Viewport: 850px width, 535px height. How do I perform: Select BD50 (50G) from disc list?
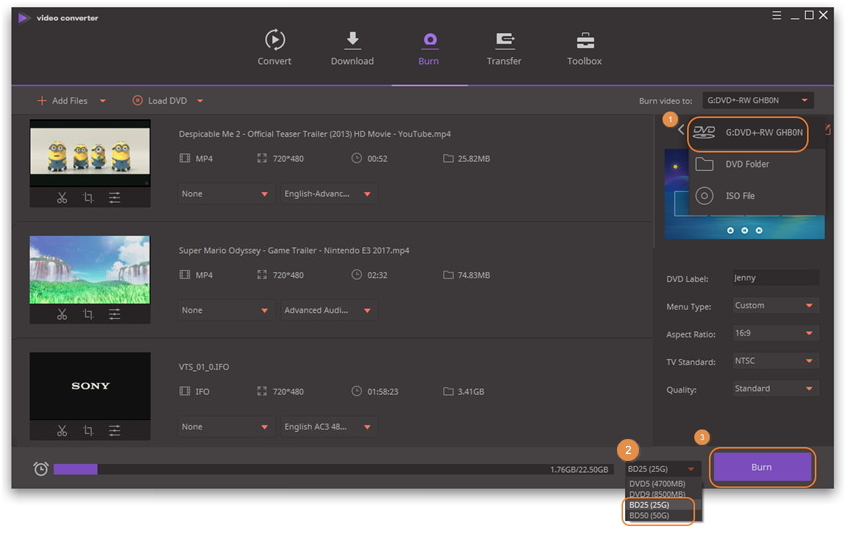[x=649, y=516]
